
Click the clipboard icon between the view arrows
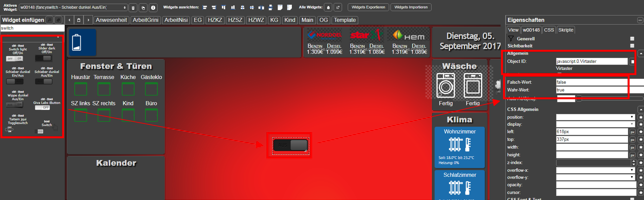pyautogui.click(x=79, y=20)
